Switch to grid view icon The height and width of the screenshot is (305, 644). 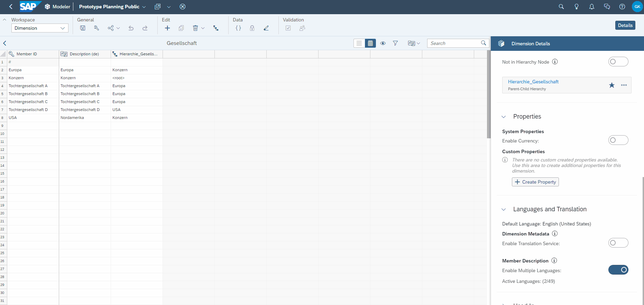pyautogui.click(x=370, y=43)
